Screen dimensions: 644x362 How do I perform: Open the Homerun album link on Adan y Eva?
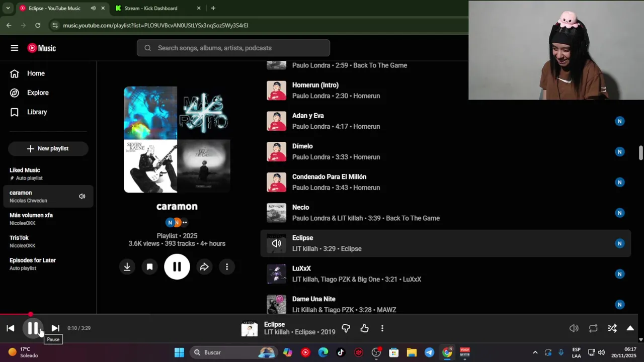coord(366,127)
